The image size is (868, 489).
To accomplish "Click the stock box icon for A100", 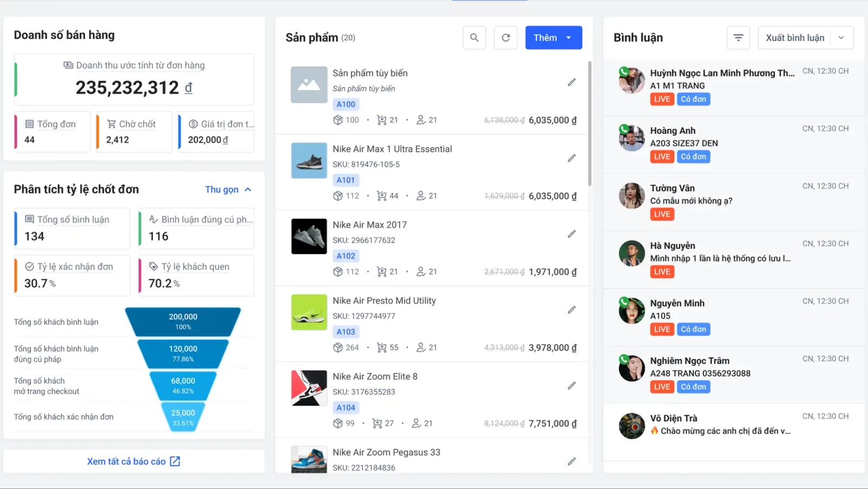I will 337,120.
